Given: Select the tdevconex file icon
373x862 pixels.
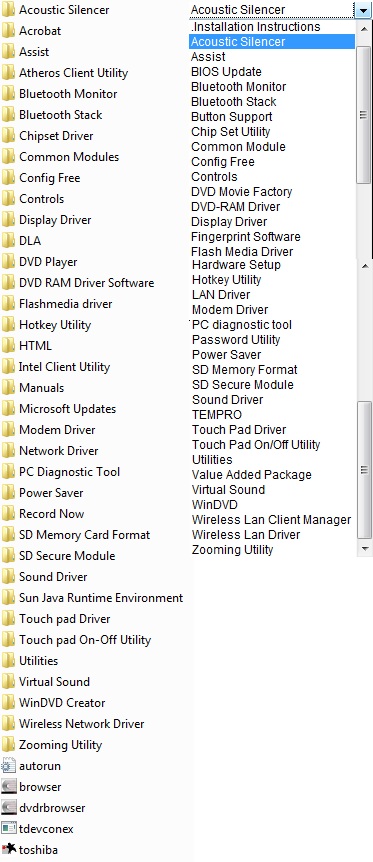Looking at the screenshot, I should point(8,828).
